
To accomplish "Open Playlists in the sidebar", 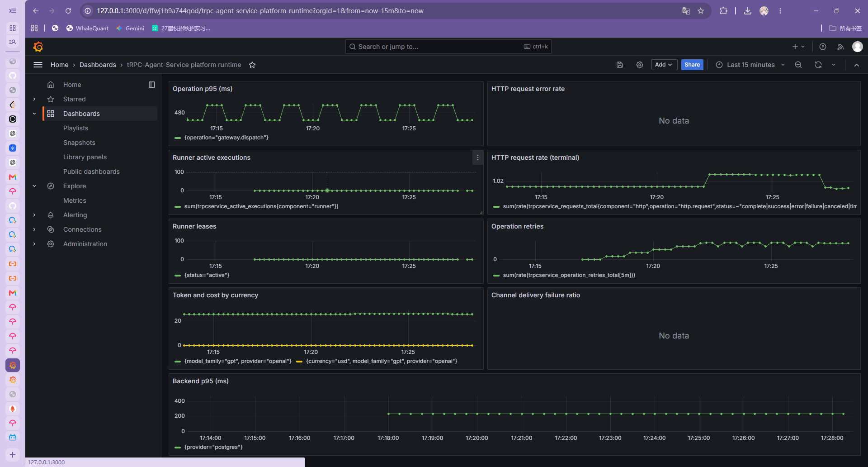I will point(75,128).
